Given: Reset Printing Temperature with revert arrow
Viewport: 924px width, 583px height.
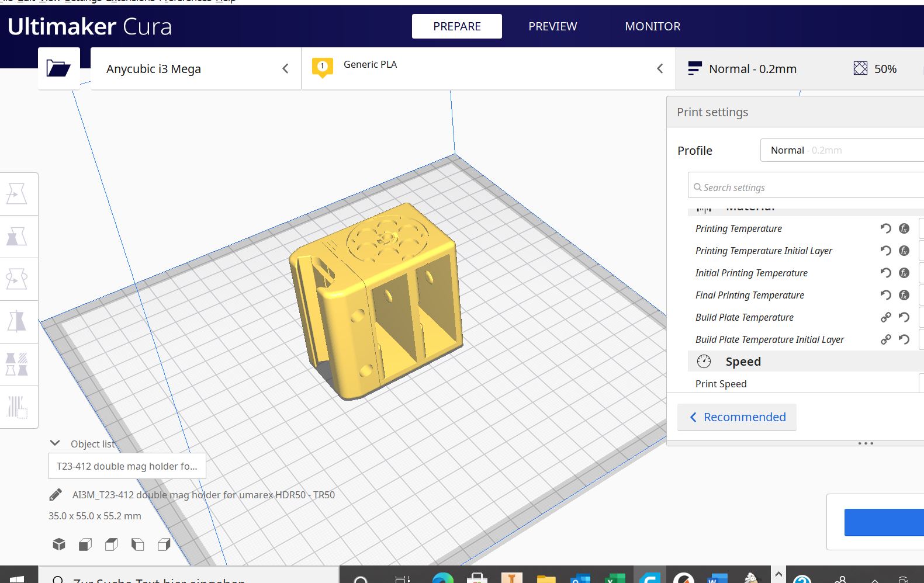Looking at the screenshot, I should (x=885, y=228).
